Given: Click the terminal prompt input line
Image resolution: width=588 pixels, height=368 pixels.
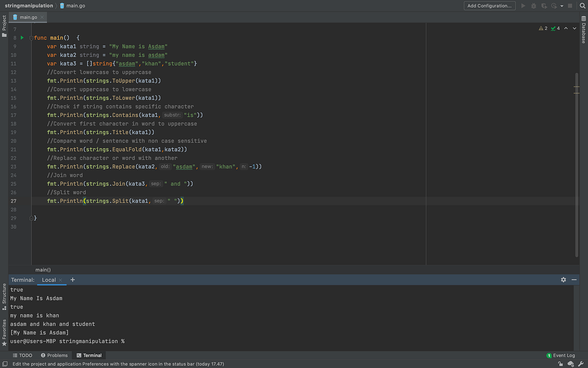Looking at the screenshot, I should coord(67,341).
